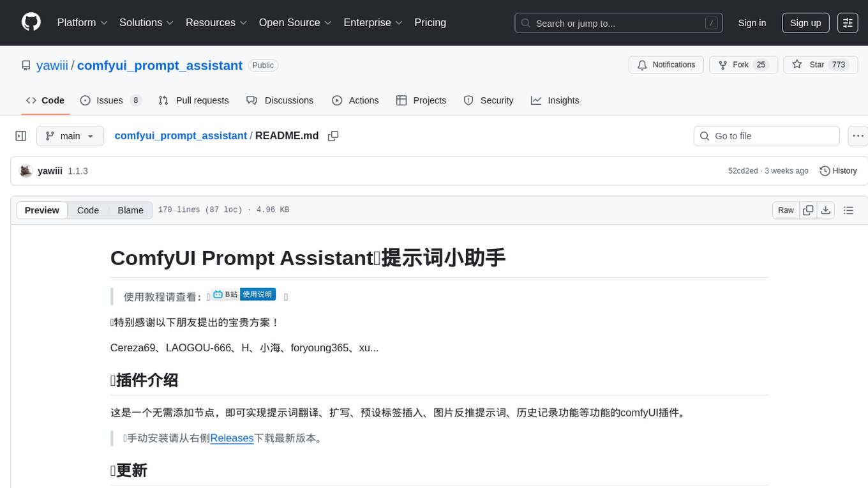868x488 pixels.
Task: Open the Pull requests tab
Action: [x=193, y=100]
